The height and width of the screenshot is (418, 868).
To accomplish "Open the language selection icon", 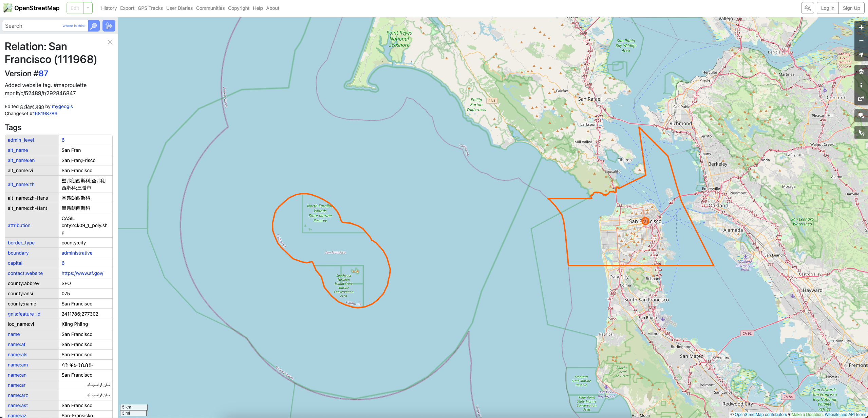I will (x=807, y=8).
